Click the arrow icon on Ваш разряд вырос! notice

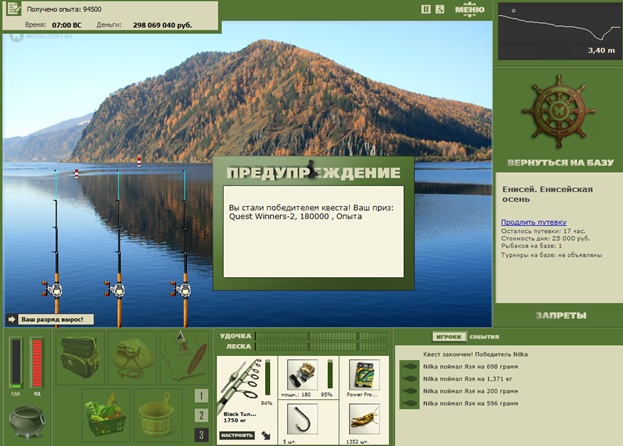12,319
